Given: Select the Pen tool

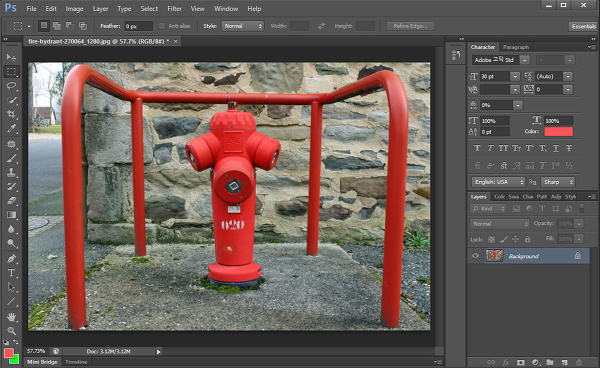Looking at the screenshot, I should pyautogui.click(x=11, y=259).
